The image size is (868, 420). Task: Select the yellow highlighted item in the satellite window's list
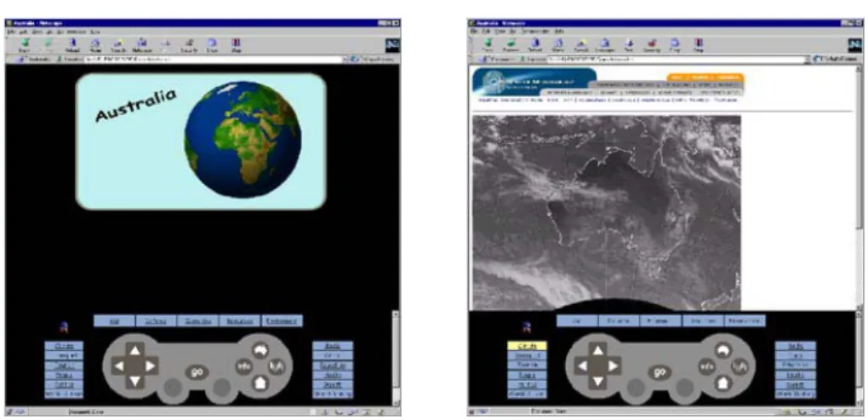[x=527, y=346]
